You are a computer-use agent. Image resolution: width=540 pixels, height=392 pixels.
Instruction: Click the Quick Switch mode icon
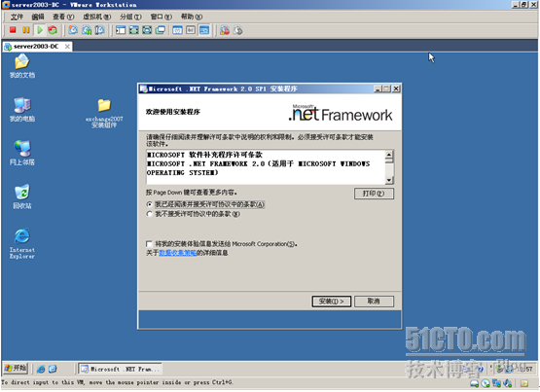(x=147, y=30)
